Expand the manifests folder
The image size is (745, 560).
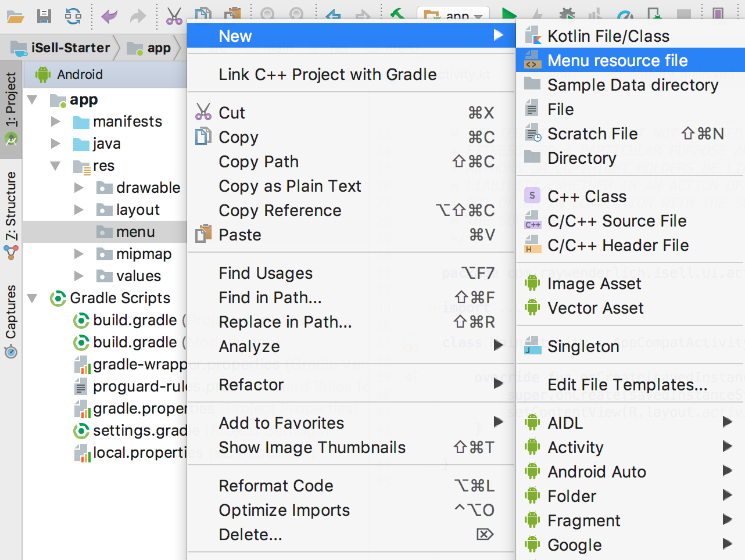(56, 121)
